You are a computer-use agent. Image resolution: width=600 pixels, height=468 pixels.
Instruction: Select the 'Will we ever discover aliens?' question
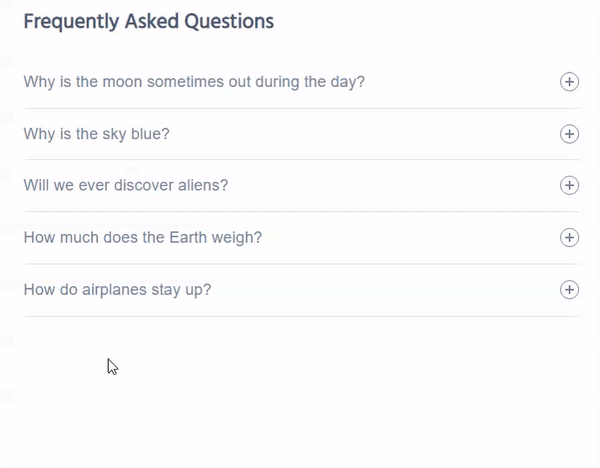(126, 185)
